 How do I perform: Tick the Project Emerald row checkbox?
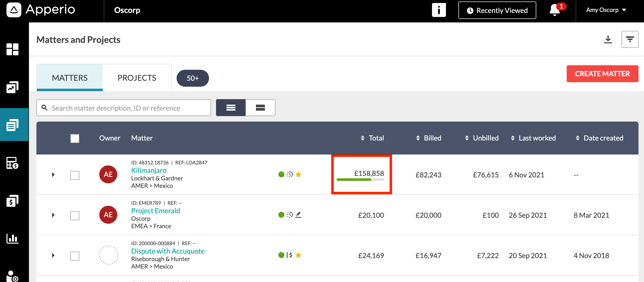(75, 215)
